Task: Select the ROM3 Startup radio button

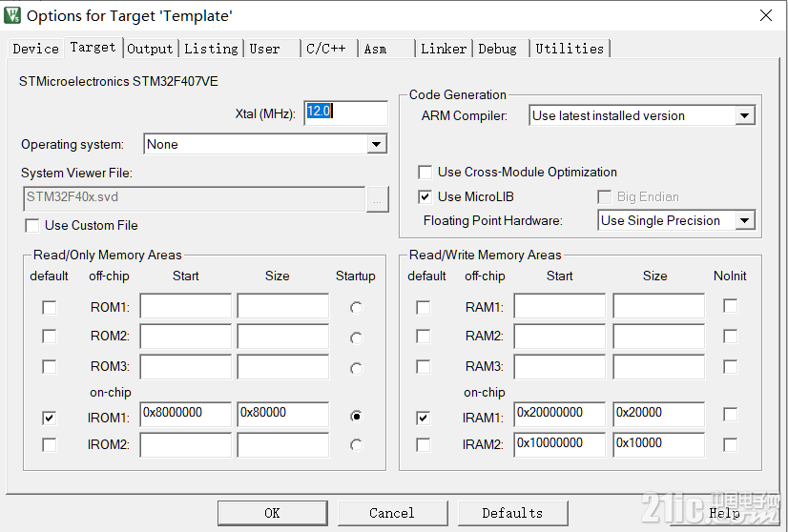Action: [356, 369]
